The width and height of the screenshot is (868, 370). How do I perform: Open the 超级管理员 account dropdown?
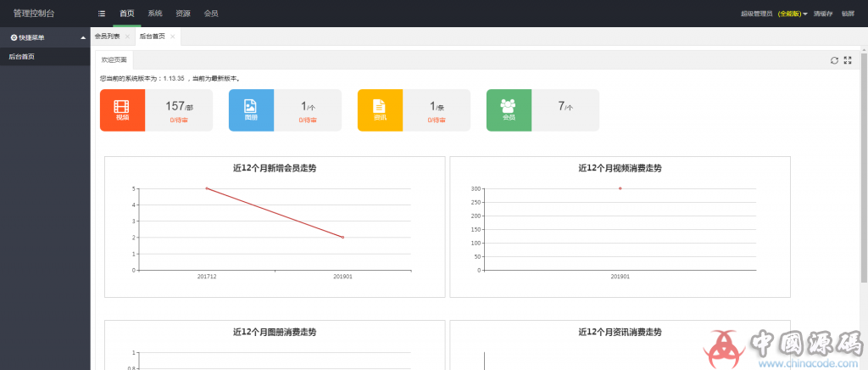tap(774, 14)
